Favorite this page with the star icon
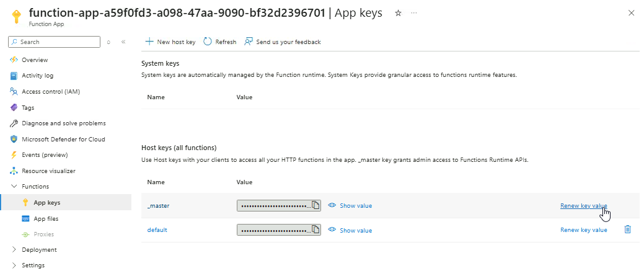Screen dimensions: 644x276 398,13
